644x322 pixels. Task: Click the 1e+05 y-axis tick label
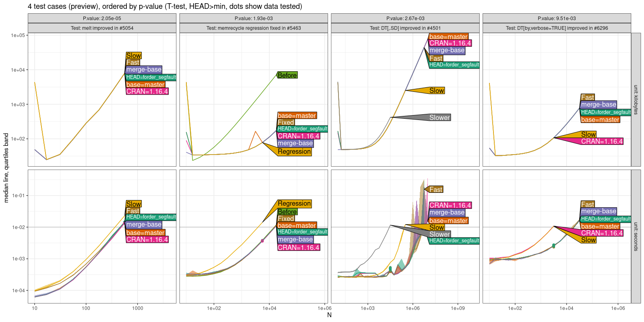click(18, 35)
